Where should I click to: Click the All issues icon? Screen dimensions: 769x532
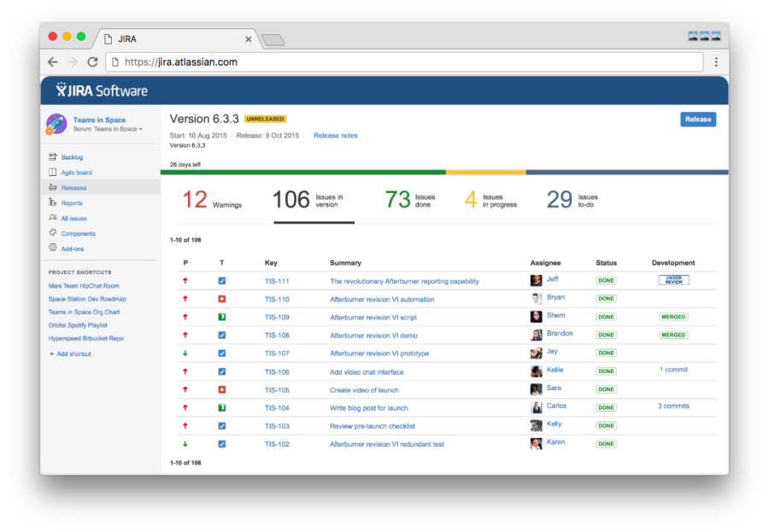52,218
